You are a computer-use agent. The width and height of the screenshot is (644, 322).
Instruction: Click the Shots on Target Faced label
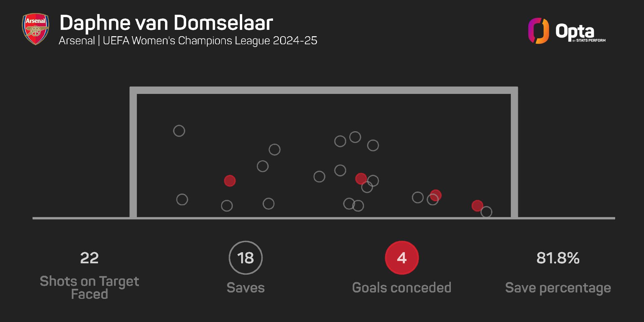[89, 288]
